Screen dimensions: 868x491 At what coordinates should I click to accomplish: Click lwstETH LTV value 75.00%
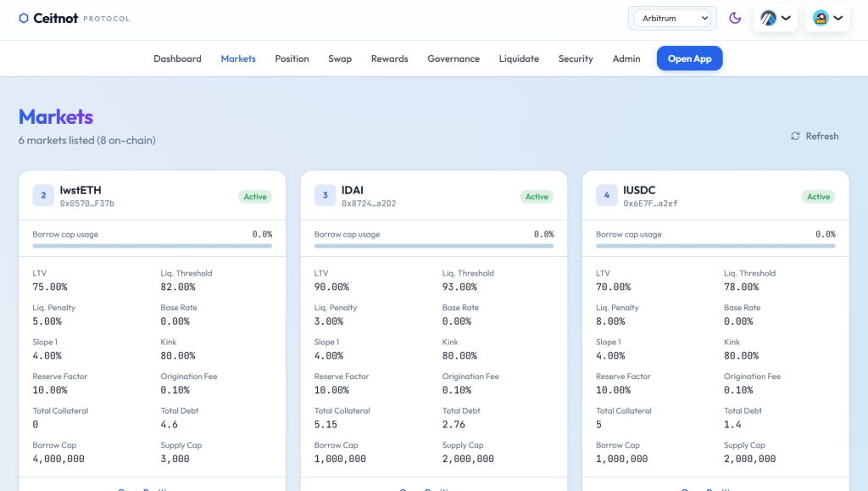50,287
